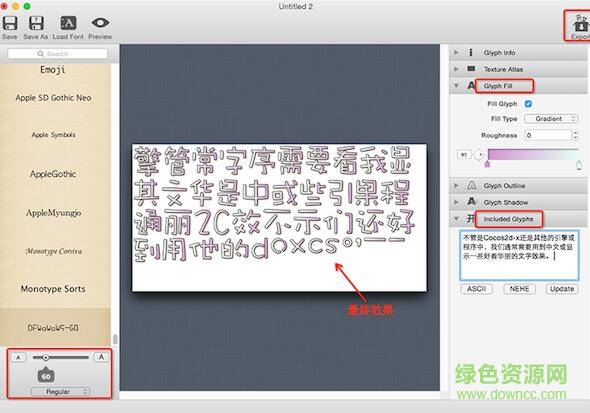The image size is (590, 413).
Task: Click the NEHE button
Action: [x=519, y=289]
